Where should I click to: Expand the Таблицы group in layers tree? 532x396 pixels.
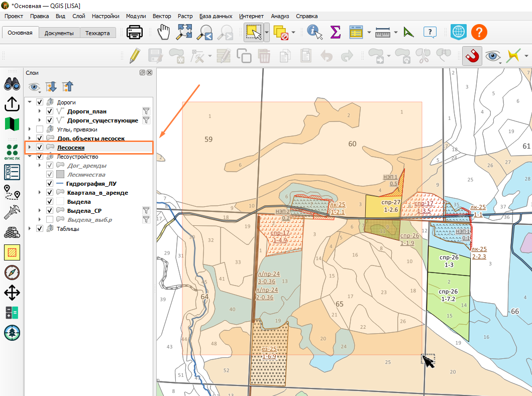pos(30,229)
